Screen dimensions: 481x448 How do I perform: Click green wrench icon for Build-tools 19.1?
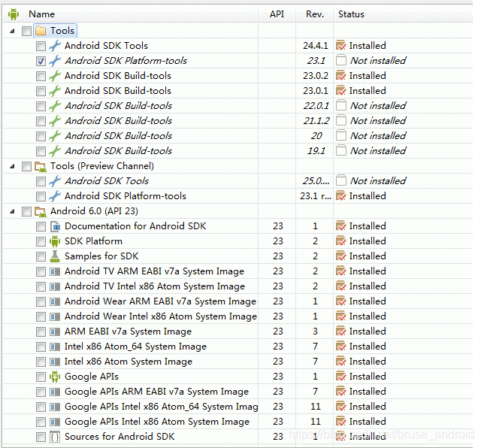pos(55,151)
